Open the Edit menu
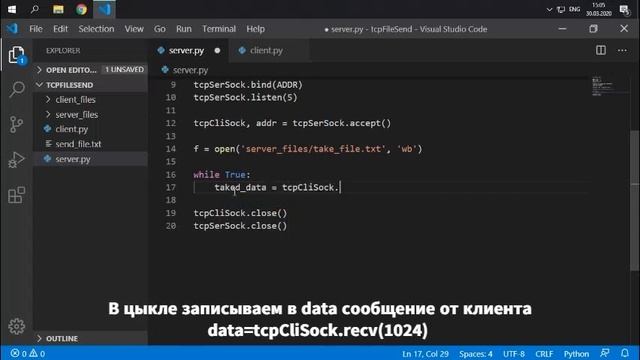This screenshot has height=360, width=640. (60, 29)
